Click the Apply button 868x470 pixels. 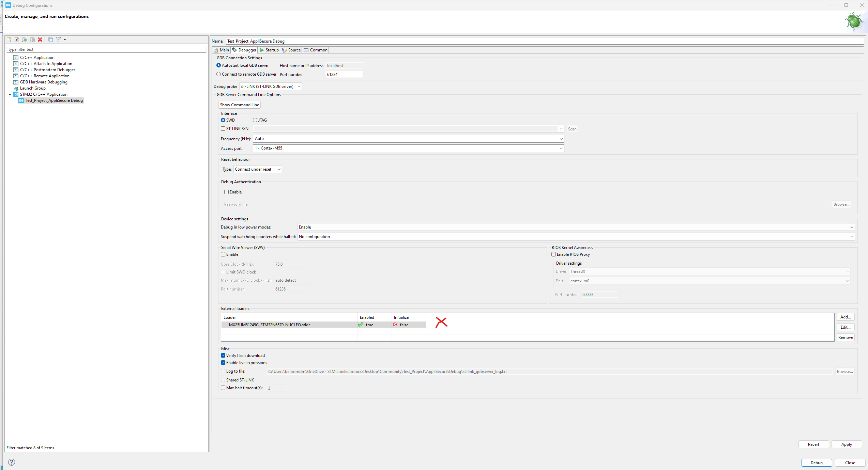(x=847, y=444)
